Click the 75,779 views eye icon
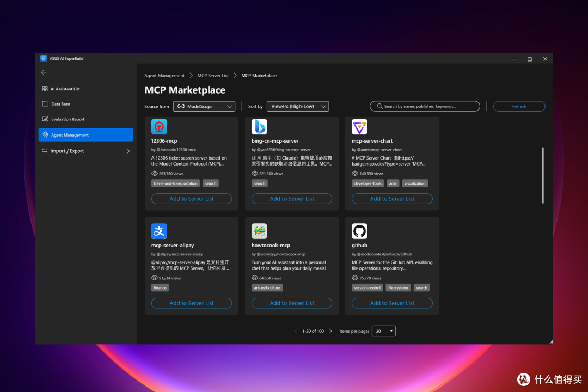This screenshot has width=588, height=392. (355, 278)
